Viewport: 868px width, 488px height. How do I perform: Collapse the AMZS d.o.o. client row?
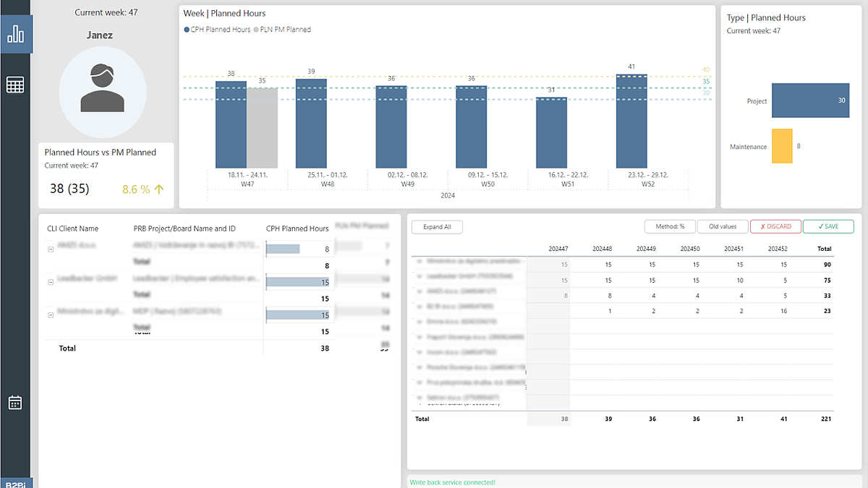(51, 249)
